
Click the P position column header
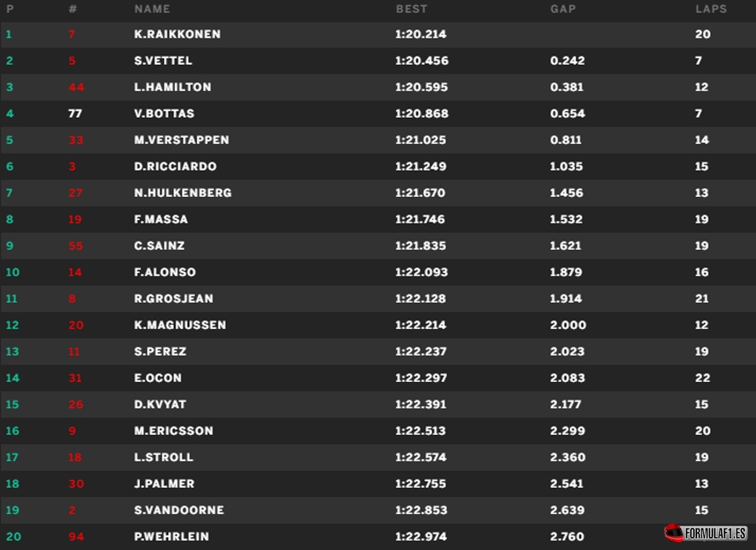[x=9, y=9]
